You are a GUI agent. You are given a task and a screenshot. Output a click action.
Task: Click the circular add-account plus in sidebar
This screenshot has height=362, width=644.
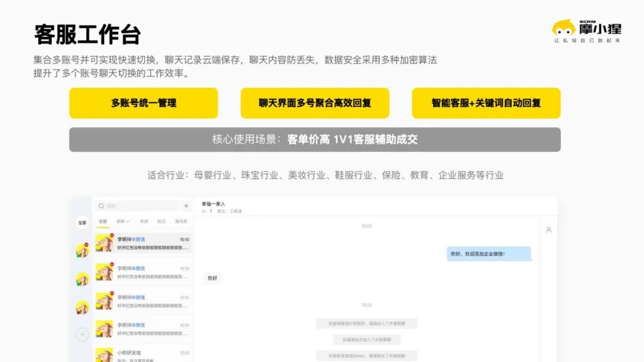point(82,335)
